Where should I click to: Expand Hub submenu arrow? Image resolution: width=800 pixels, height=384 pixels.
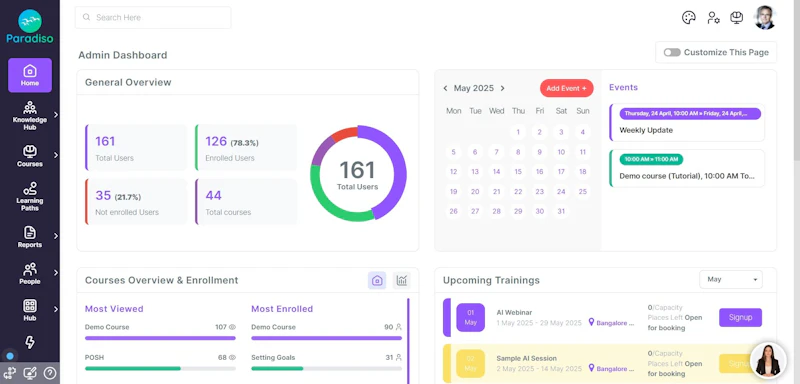[56, 309]
